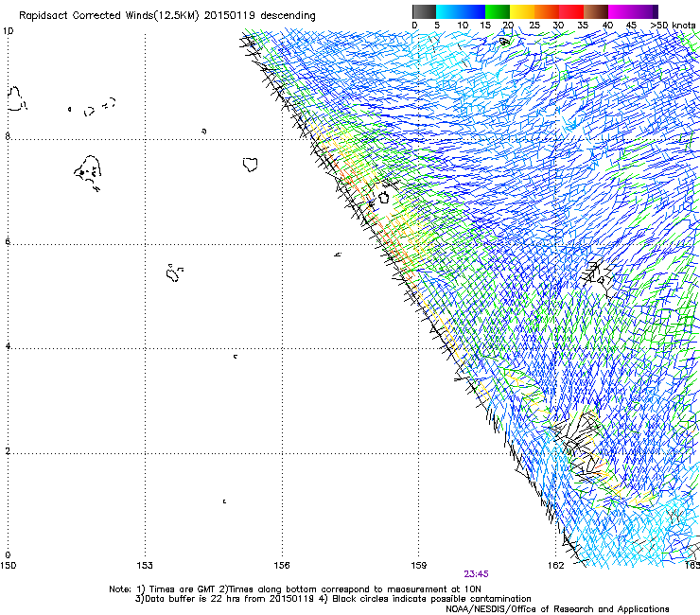Click the legend label 10

pos(463,26)
